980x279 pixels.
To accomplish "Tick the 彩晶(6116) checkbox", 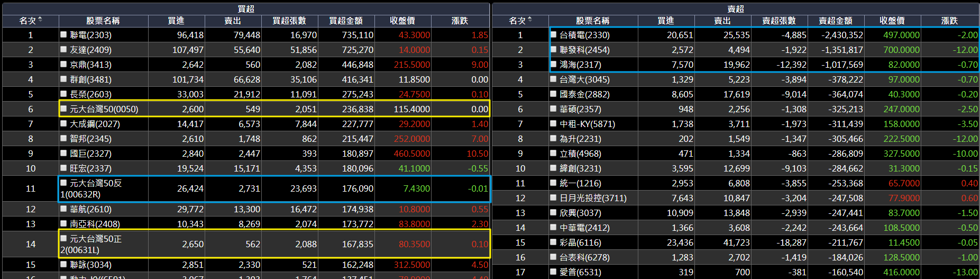I will pyautogui.click(x=553, y=242).
